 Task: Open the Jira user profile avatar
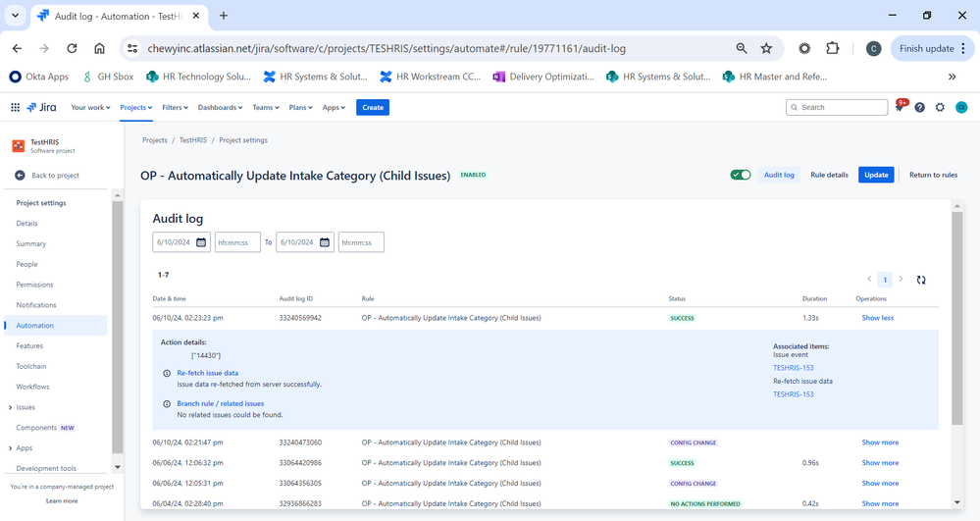[x=961, y=108]
